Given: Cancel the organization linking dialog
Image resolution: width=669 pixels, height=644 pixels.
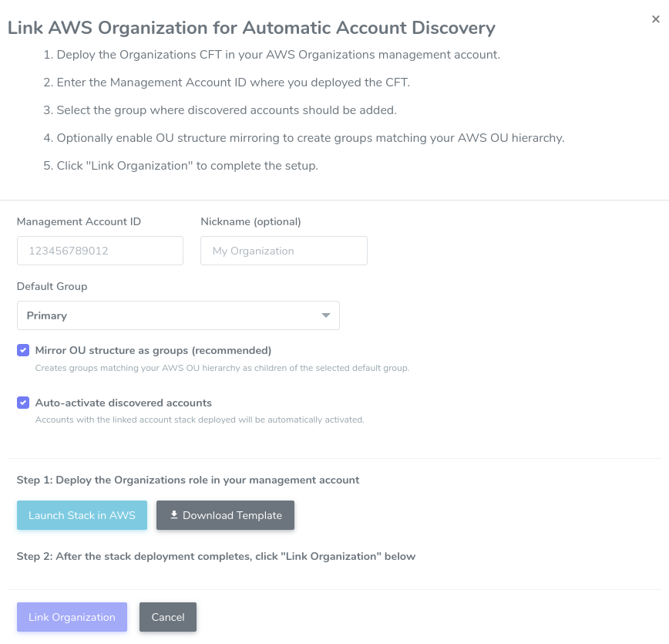Looking at the screenshot, I should pos(168,617).
